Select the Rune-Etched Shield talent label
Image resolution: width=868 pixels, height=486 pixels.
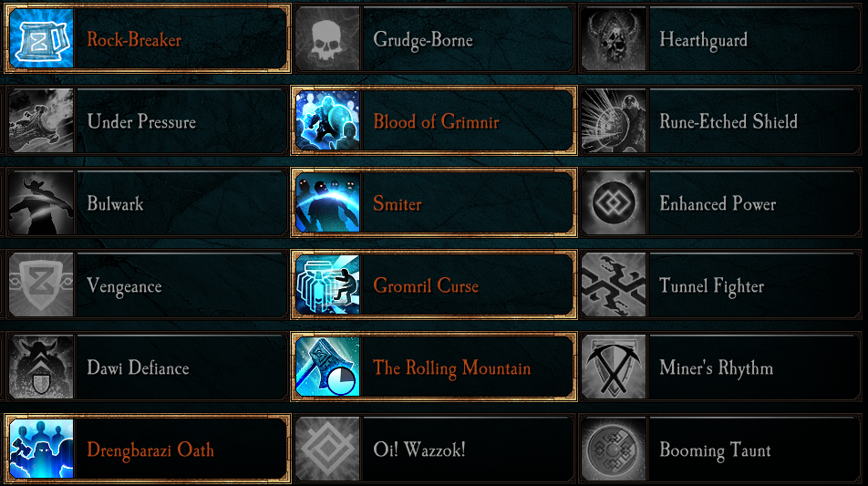click(728, 122)
